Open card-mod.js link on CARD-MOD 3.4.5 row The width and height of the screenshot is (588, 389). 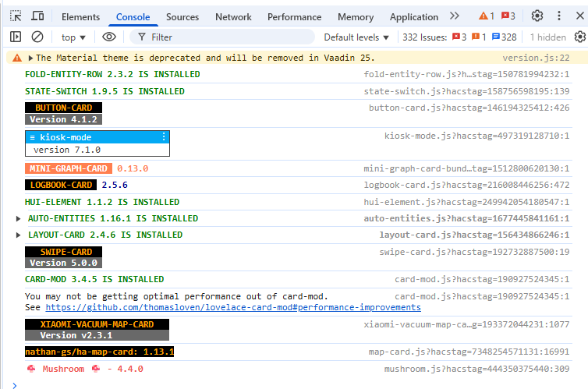tap(482, 279)
